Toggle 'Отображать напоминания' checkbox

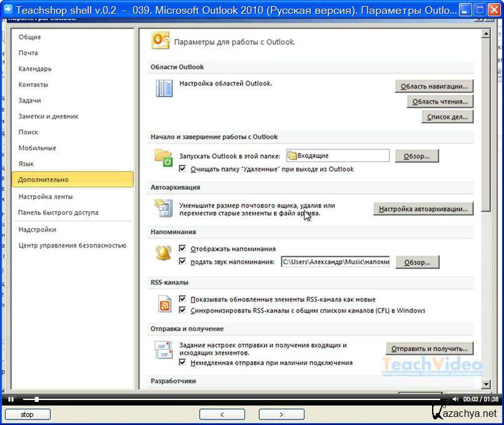click(x=183, y=249)
